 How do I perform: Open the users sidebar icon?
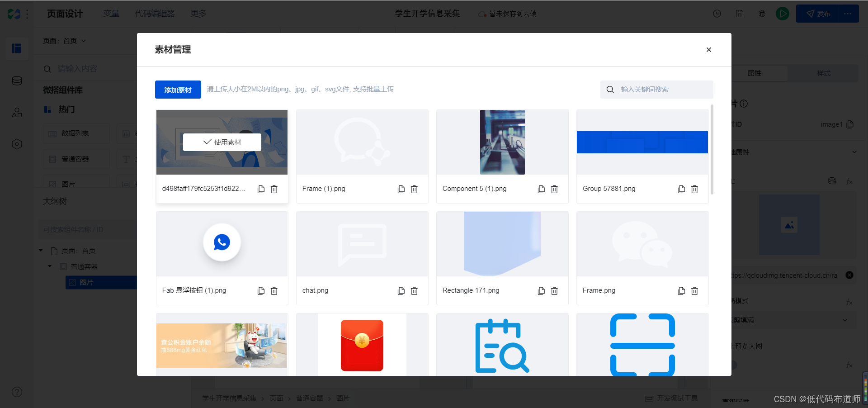coord(17,113)
